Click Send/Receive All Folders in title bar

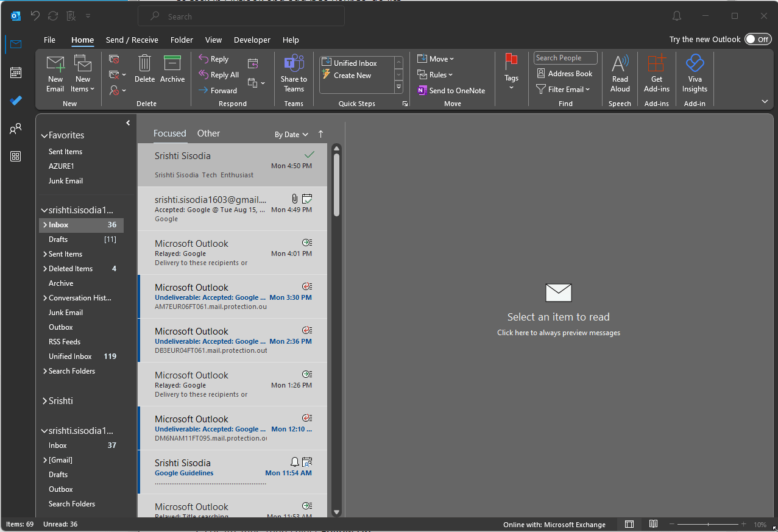click(53, 16)
